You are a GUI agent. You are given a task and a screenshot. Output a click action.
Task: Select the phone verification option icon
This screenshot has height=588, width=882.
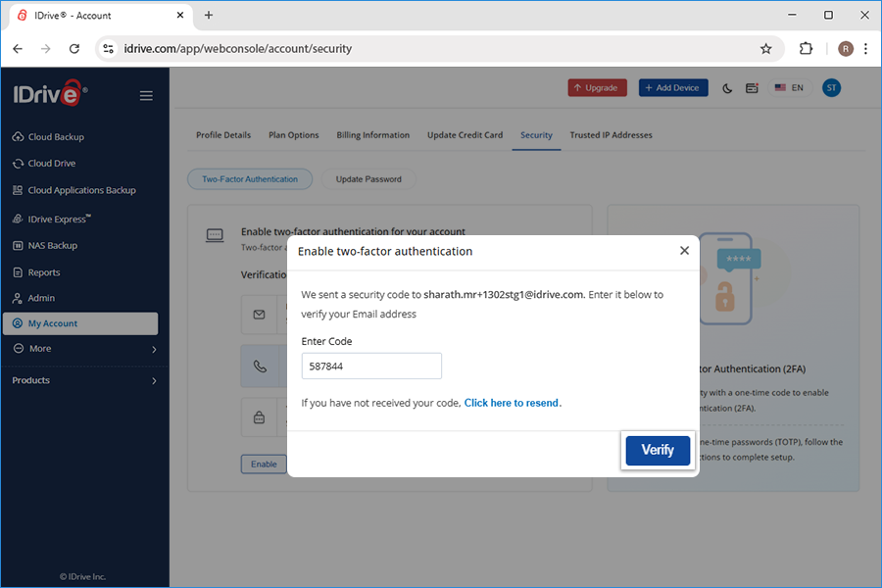coord(260,367)
